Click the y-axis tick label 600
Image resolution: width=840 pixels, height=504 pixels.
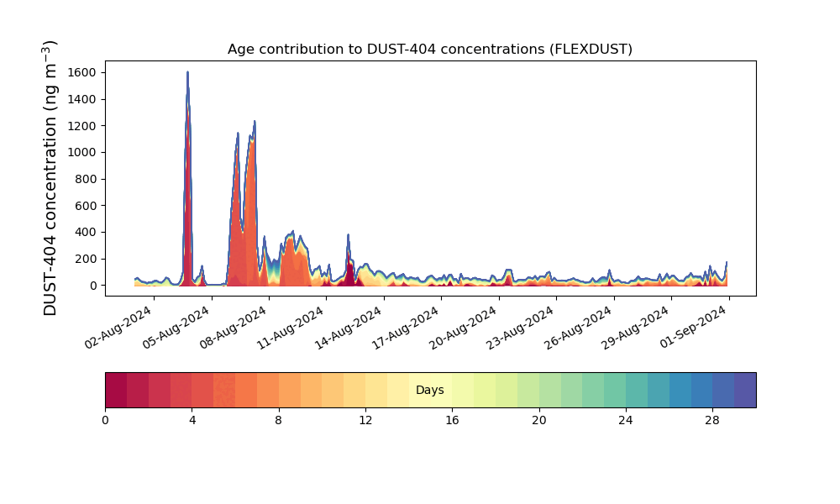(86, 206)
